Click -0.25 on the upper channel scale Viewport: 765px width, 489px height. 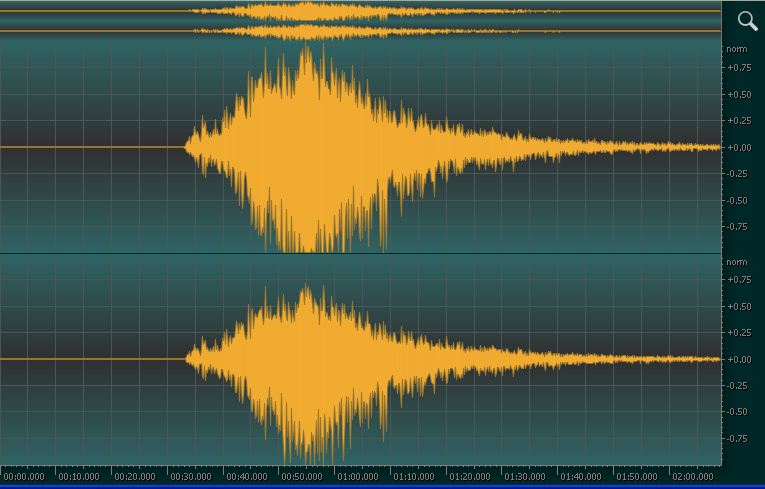point(737,174)
